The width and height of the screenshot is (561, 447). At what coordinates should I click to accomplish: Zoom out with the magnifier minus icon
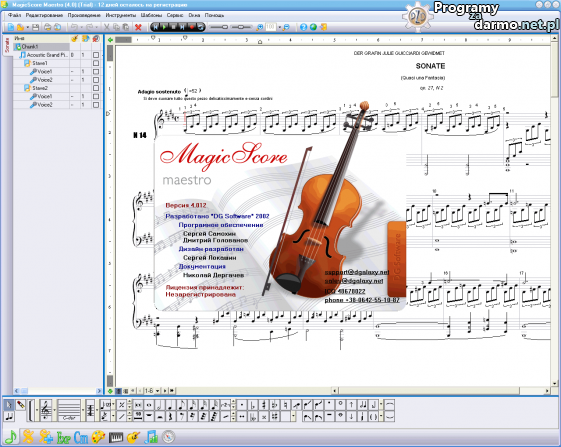click(x=286, y=27)
